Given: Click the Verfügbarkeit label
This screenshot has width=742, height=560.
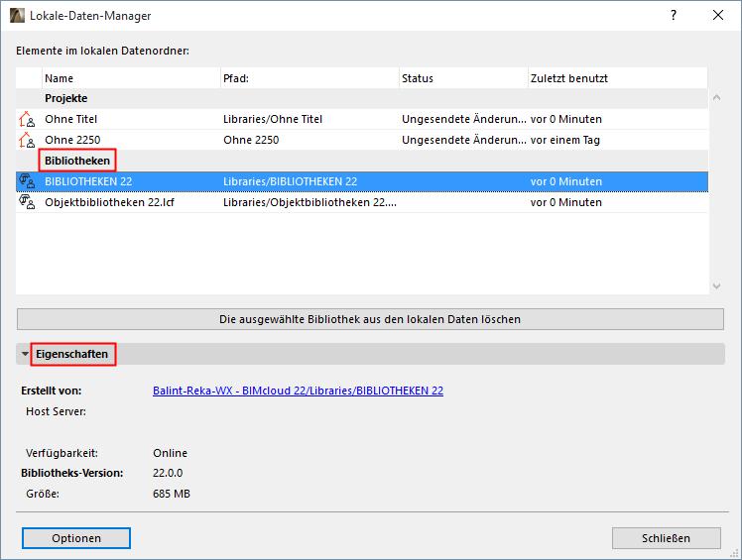Looking at the screenshot, I should click(x=62, y=453).
